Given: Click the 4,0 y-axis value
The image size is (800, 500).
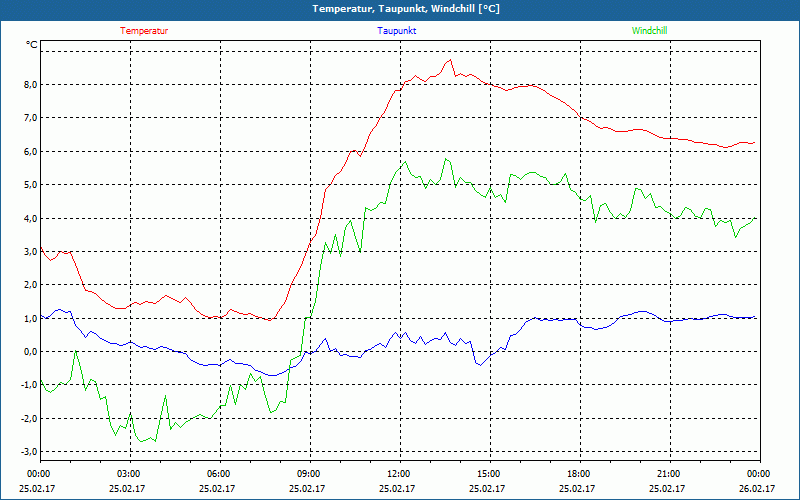Looking at the screenshot, I should coord(31,218).
